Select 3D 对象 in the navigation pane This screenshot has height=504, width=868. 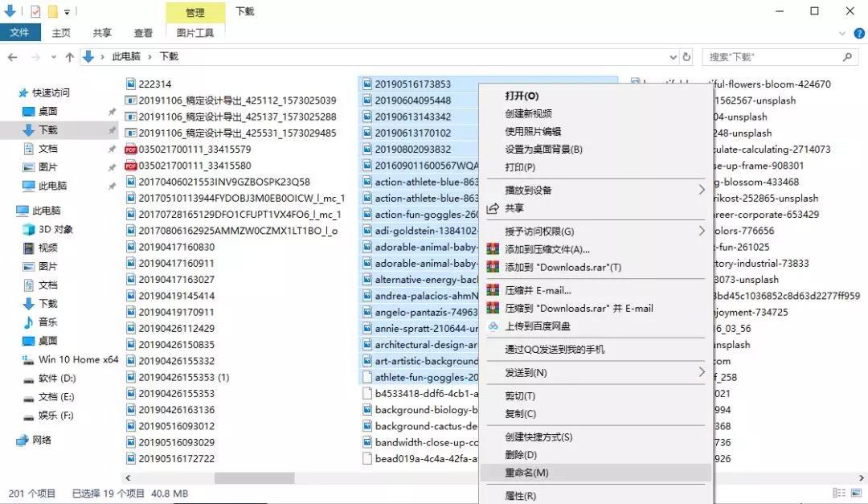coord(55,229)
